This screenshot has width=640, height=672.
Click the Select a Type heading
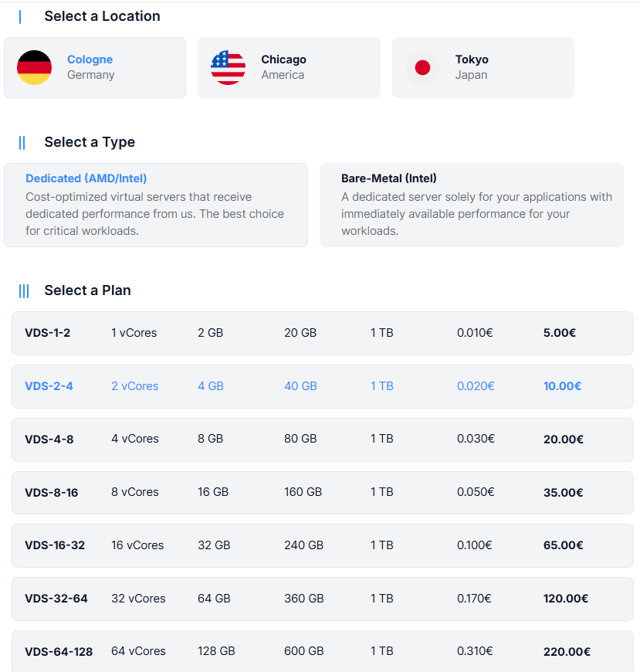[90, 142]
